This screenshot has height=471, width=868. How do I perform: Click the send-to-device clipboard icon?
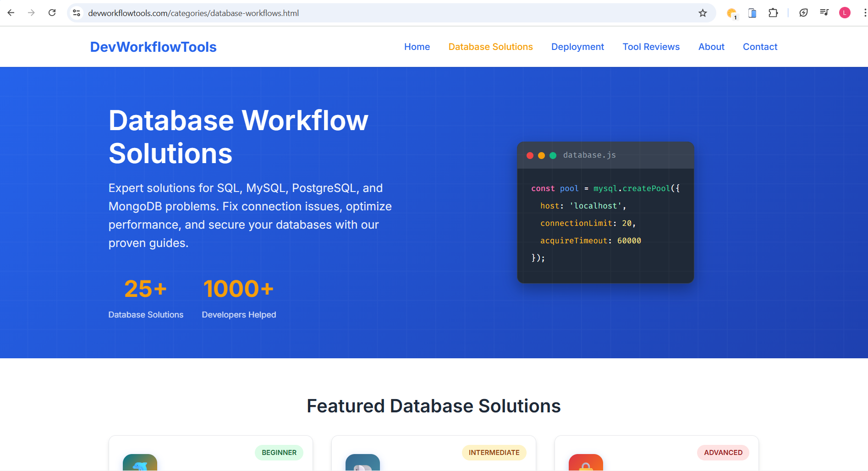[x=752, y=13]
